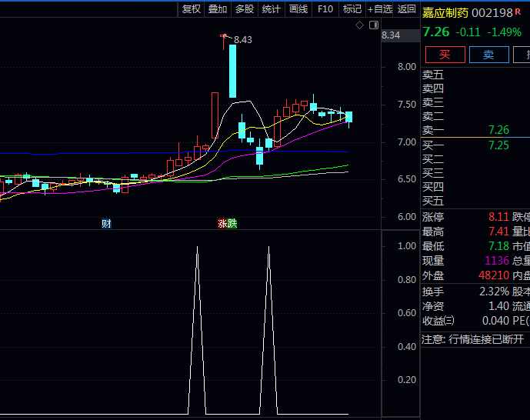Click the 返回 back button

coord(407,9)
